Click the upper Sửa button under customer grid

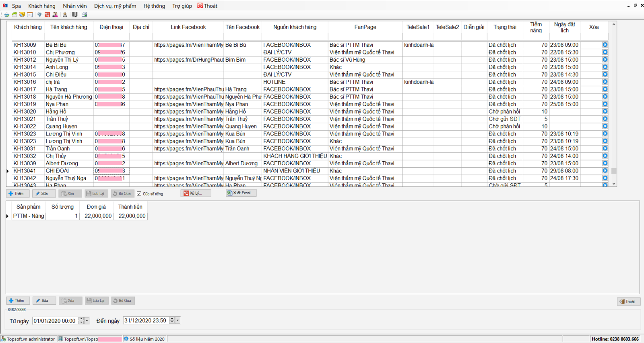pyautogui.click(x=44, y=194)
